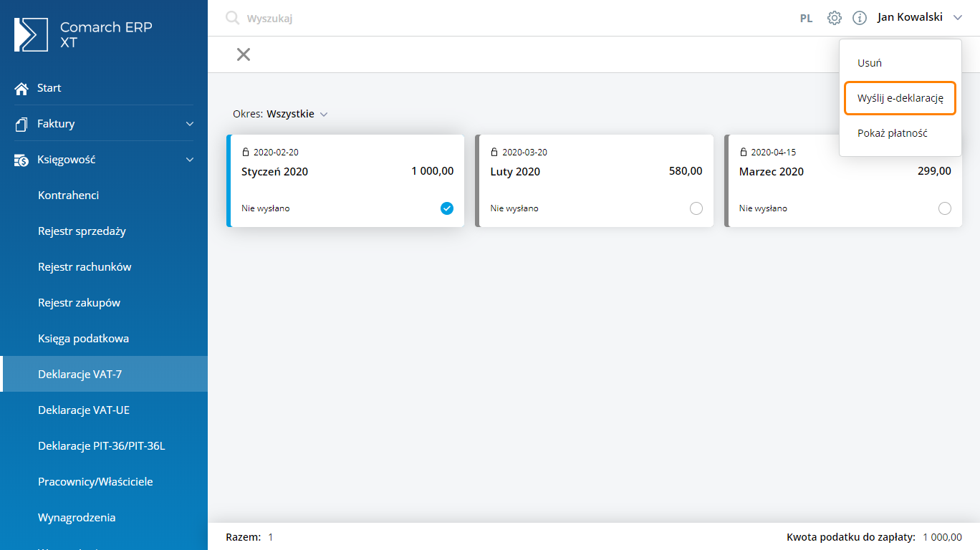This screenshot has height=550, width=980.
Task: Select the Marzec 2020 declaration circle
Action: tap(944, 208)
